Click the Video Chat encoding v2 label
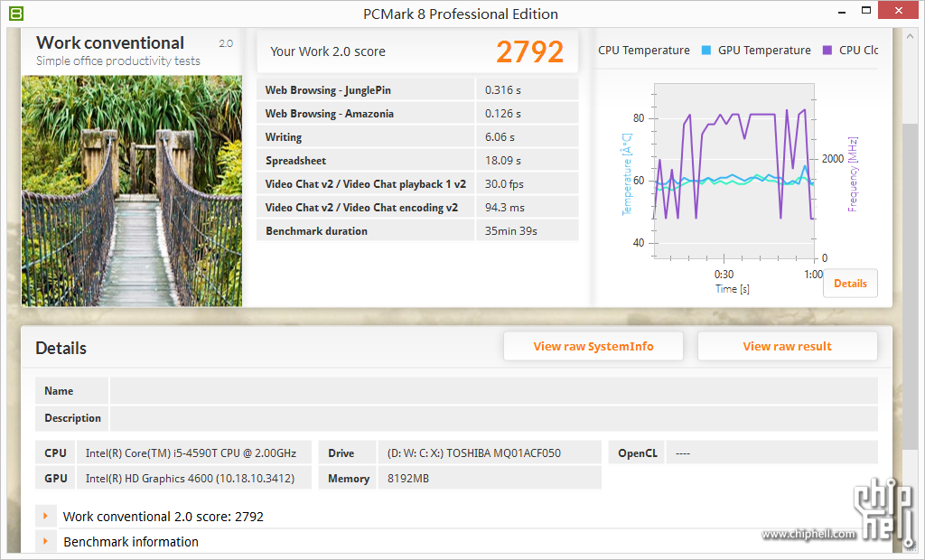This screenshot has height=560, width=925. (x=361, y=208)
